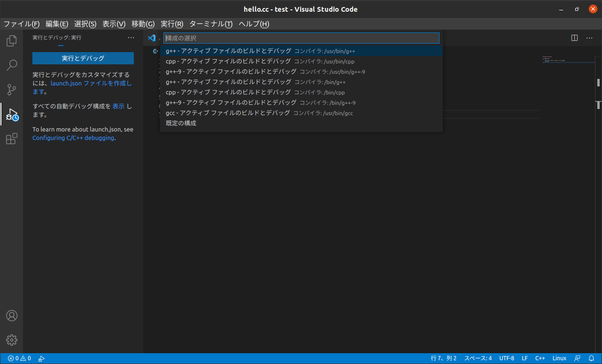Click LF line ending indicator

(525, 358)
